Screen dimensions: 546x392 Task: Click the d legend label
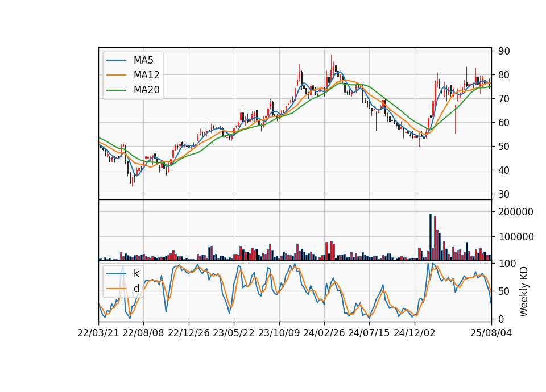[136, 289]
